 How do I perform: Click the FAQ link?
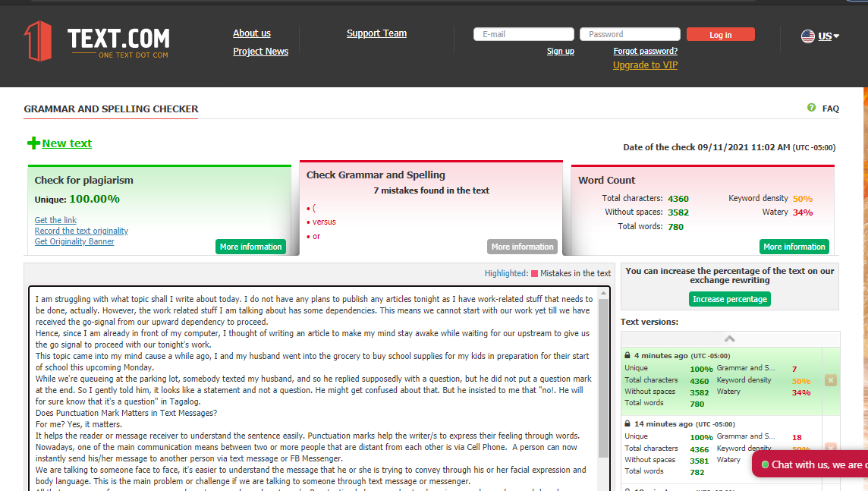(x=830, y=109)
